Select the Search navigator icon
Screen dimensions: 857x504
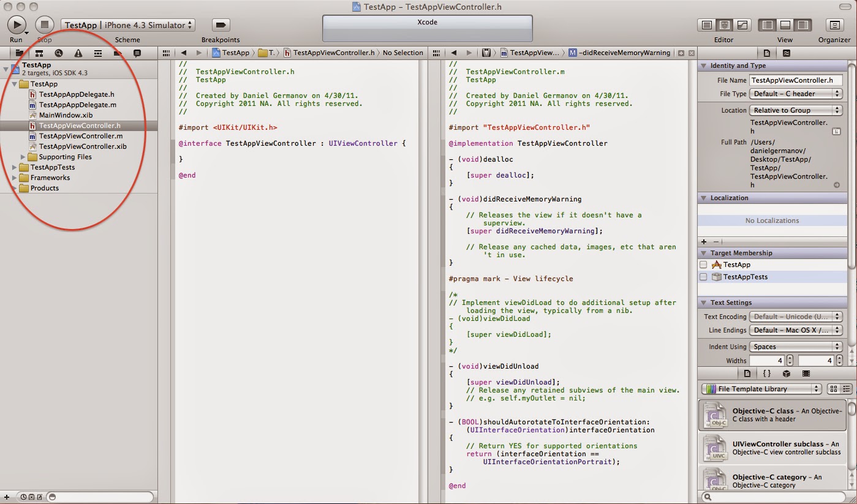tap(59, 53)
